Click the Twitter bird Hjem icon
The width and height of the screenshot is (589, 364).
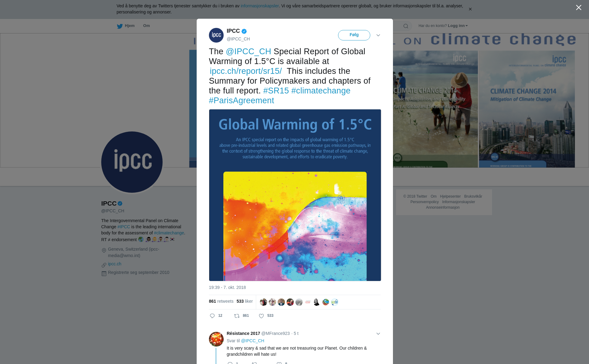coord(120,26)
